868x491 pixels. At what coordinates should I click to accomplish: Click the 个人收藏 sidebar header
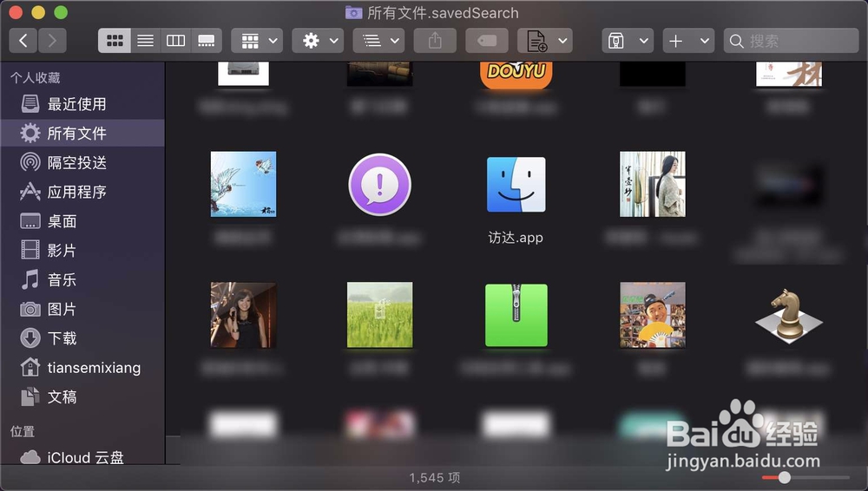coord(35,77)
